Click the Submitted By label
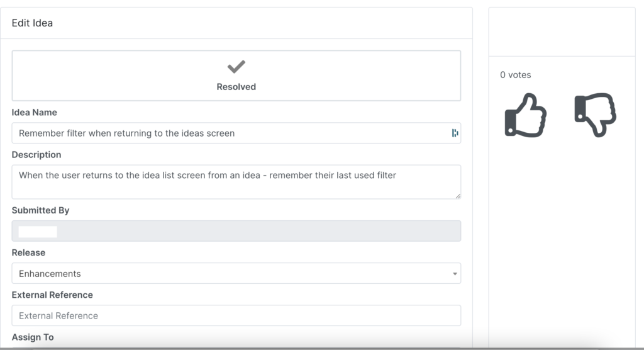This screenshot has height=350, width=644. tap(40, 210)
